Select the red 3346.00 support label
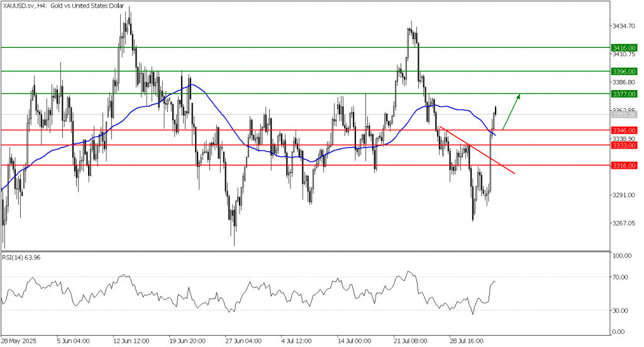 (x=624, y=130)
